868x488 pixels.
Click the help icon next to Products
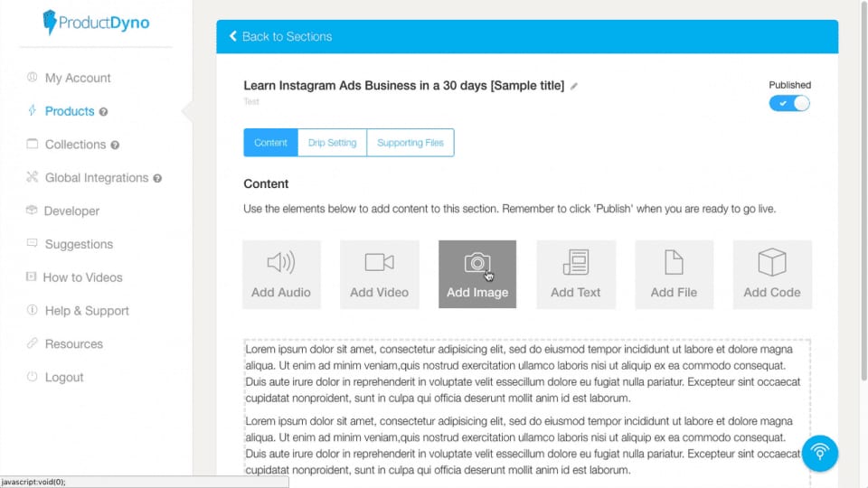(x=103, y=112)
